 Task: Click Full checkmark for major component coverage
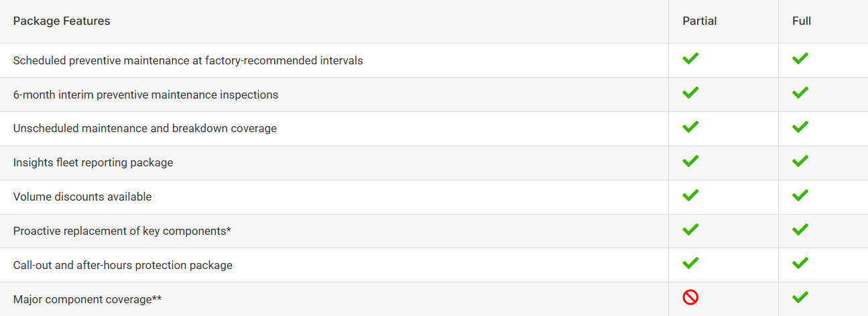click(800, 297)
